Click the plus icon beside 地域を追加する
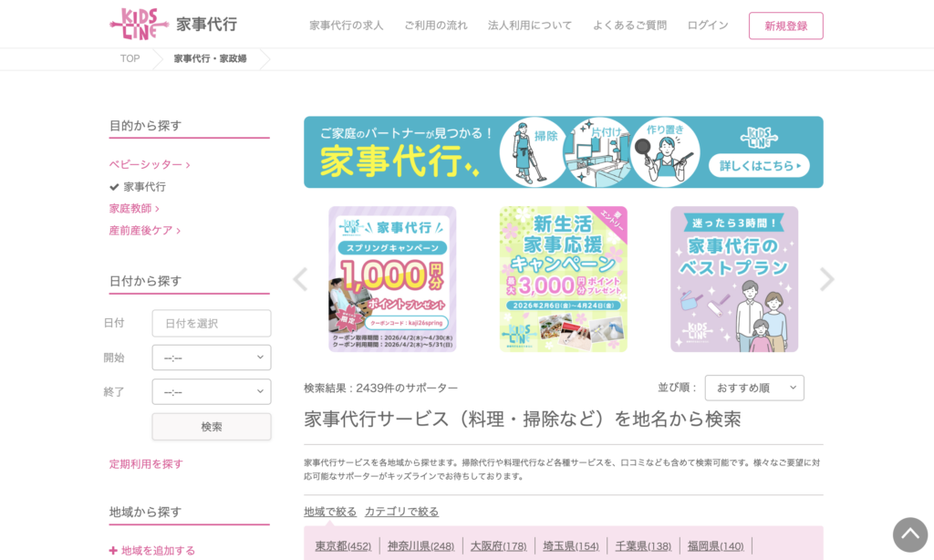934x560 pixels. (x=113, y=551)
